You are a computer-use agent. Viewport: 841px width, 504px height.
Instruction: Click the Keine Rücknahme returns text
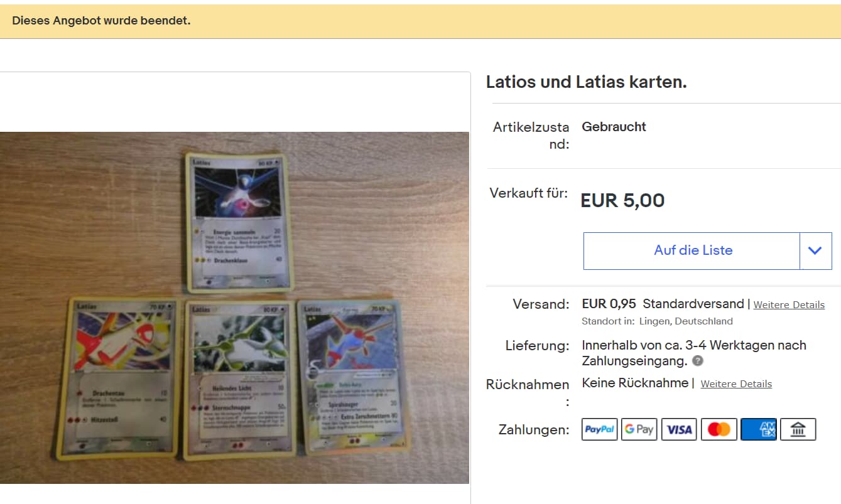click(635, 383)
